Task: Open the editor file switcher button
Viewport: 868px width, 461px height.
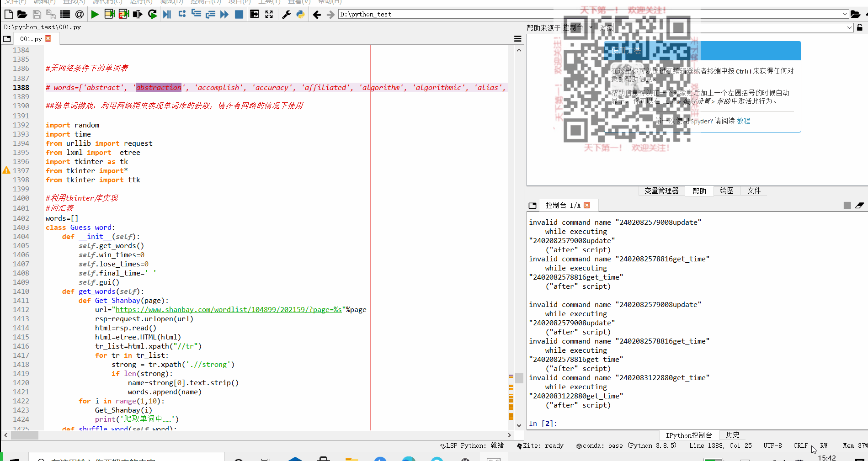Action: (x=7, y=39)
